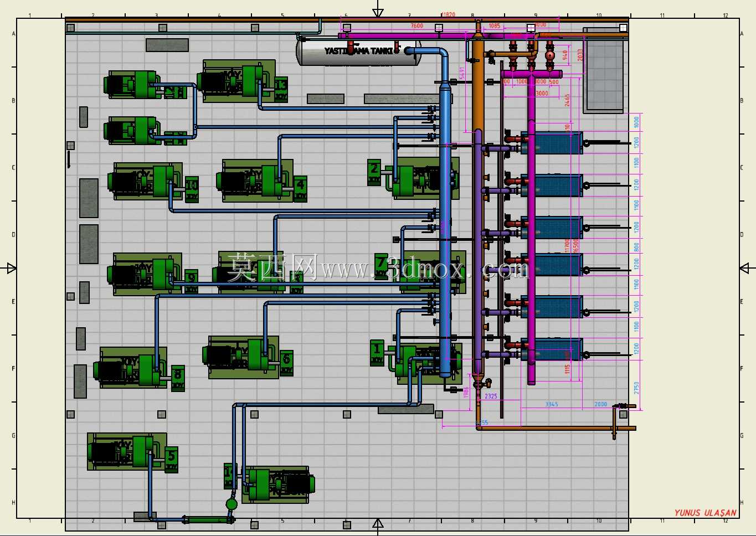
Task: Select the compressor unit beside tag 5
Action: coord(126,452)
